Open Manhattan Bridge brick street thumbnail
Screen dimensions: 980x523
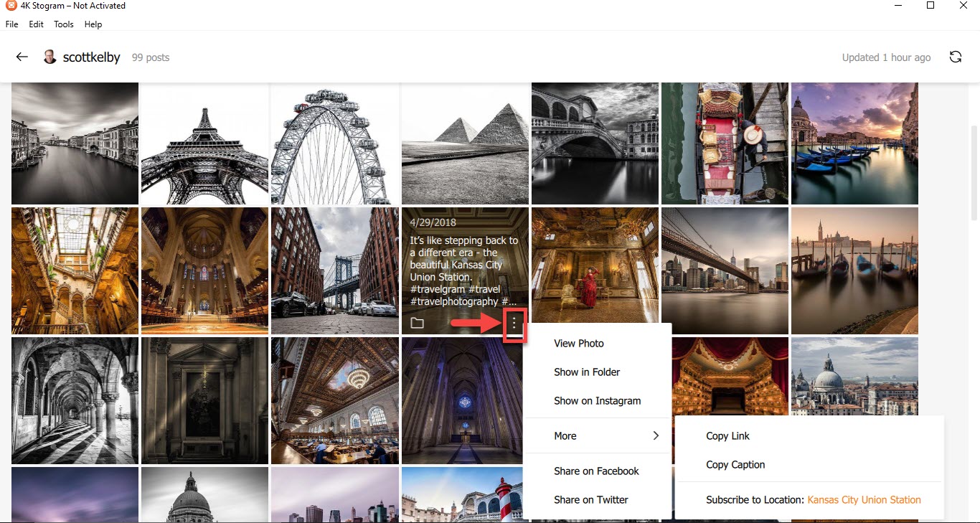pyautogui.click(x=334, y=271)
